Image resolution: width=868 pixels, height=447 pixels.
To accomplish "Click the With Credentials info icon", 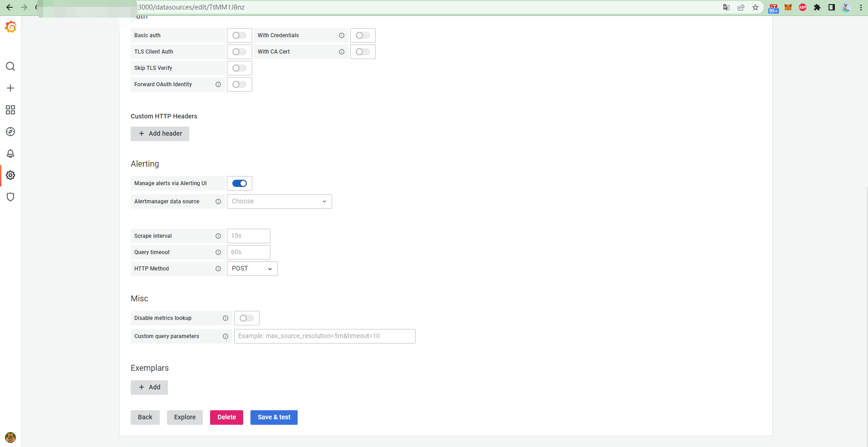I will (x=342, y=35).
